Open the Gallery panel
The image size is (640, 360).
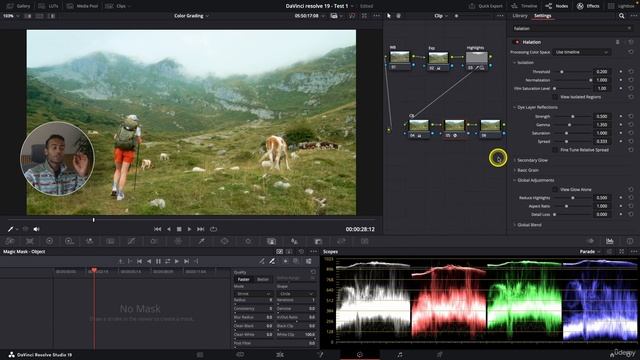19,6
